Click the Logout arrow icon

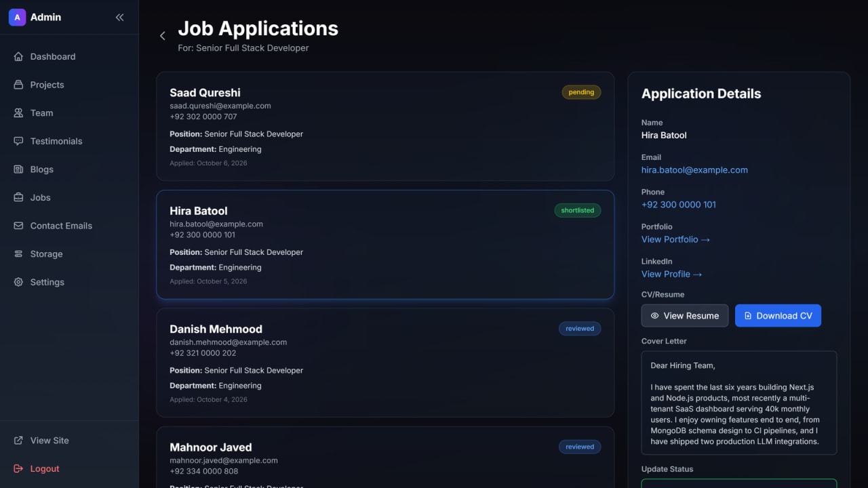(x=18, y=468)
